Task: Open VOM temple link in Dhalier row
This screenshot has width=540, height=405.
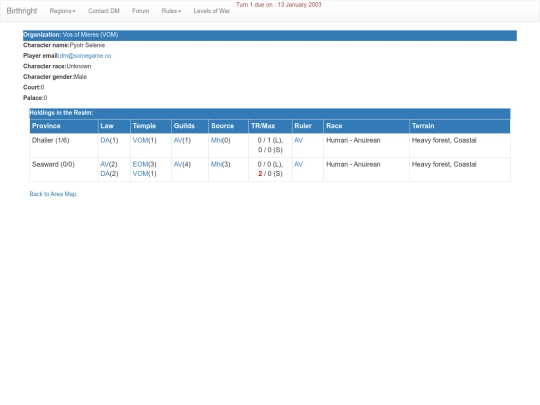Action: [140, 141]
